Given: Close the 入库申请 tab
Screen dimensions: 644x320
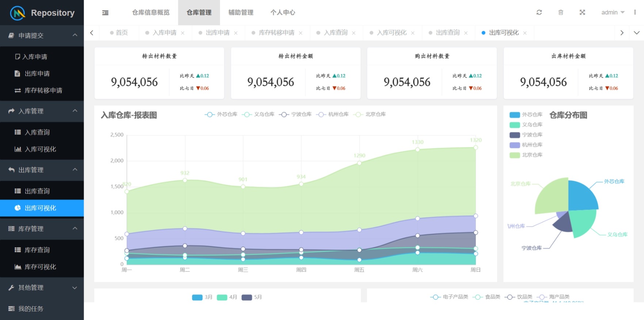Looking at the screenshot, I should [183, 33].
